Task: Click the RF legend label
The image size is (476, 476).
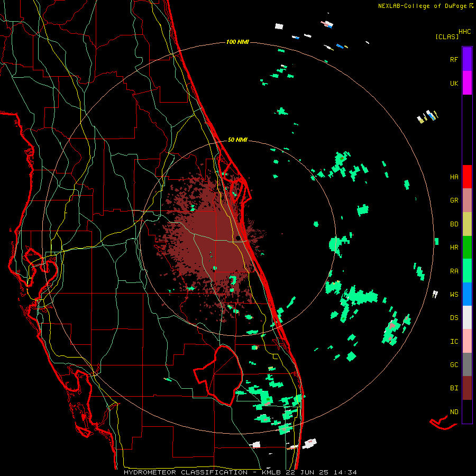Action: point(454,59)
